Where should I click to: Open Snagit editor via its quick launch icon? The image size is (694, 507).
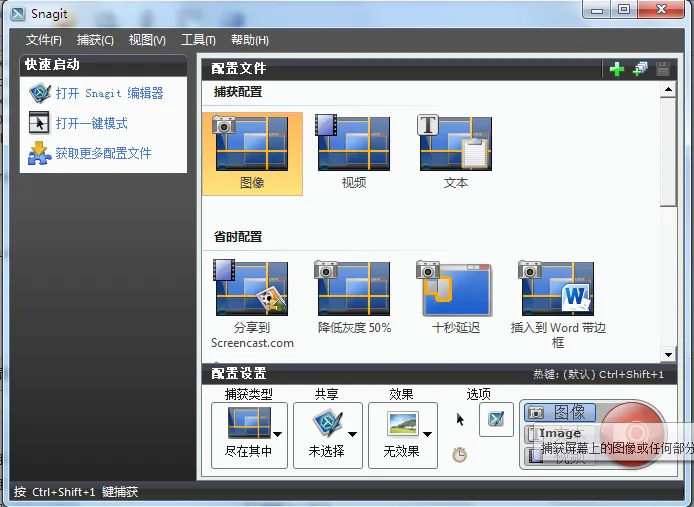coord(40,93)
